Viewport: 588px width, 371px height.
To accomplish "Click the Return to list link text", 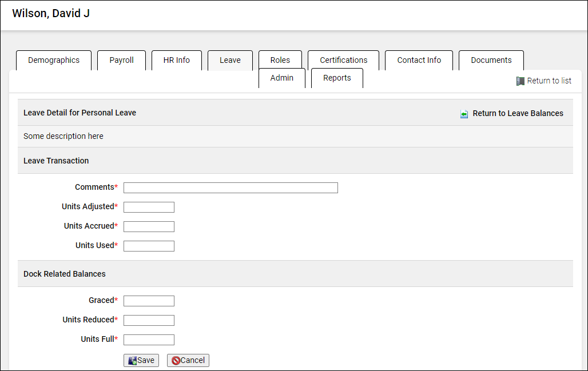I will click(x=549, y=81).
